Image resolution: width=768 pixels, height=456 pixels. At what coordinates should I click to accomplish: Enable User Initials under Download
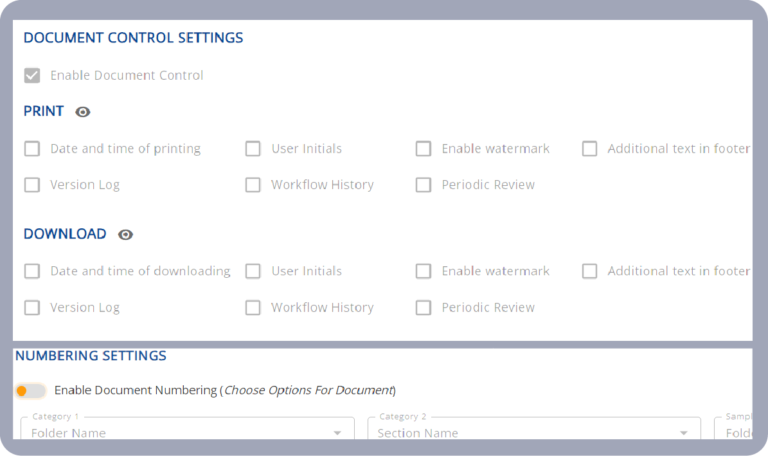253,271
